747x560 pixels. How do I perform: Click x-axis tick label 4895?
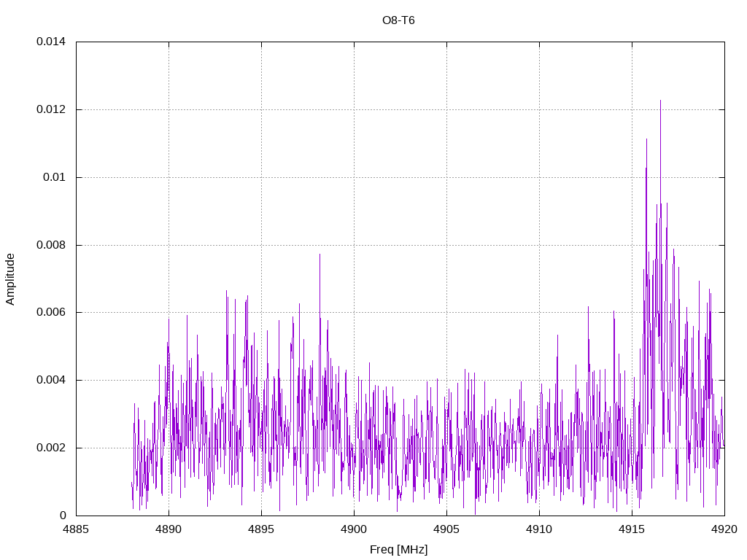coord(261,529)
